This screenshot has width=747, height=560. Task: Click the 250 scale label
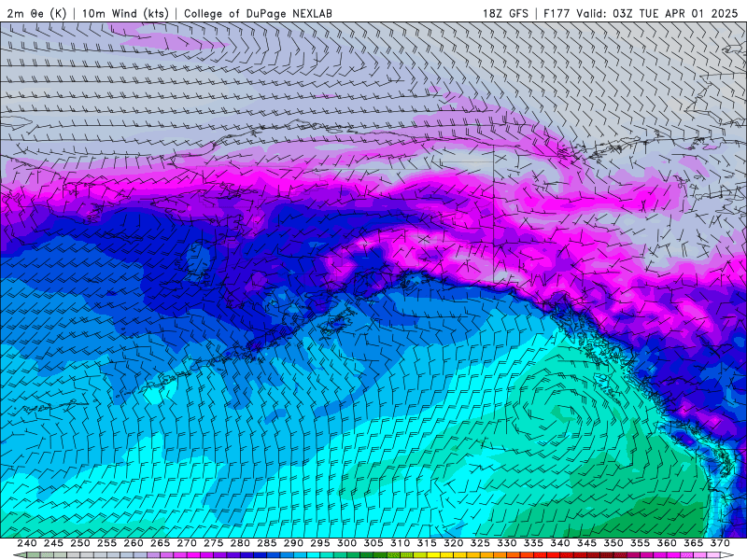80,543
